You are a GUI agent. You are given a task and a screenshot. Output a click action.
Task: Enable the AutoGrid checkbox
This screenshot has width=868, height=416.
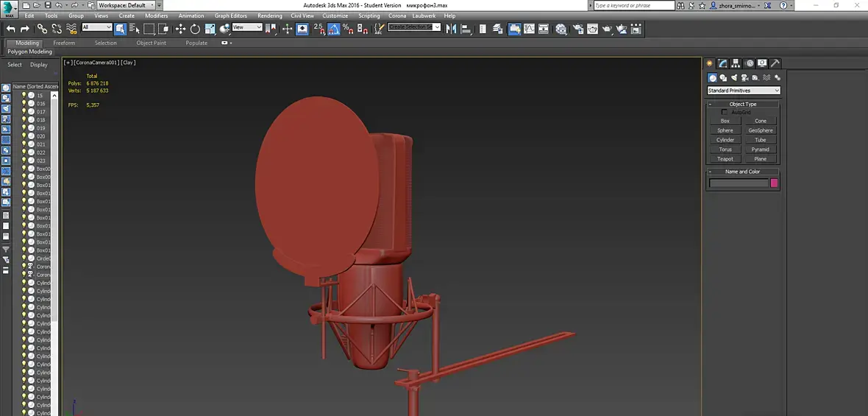click(725, 112)
